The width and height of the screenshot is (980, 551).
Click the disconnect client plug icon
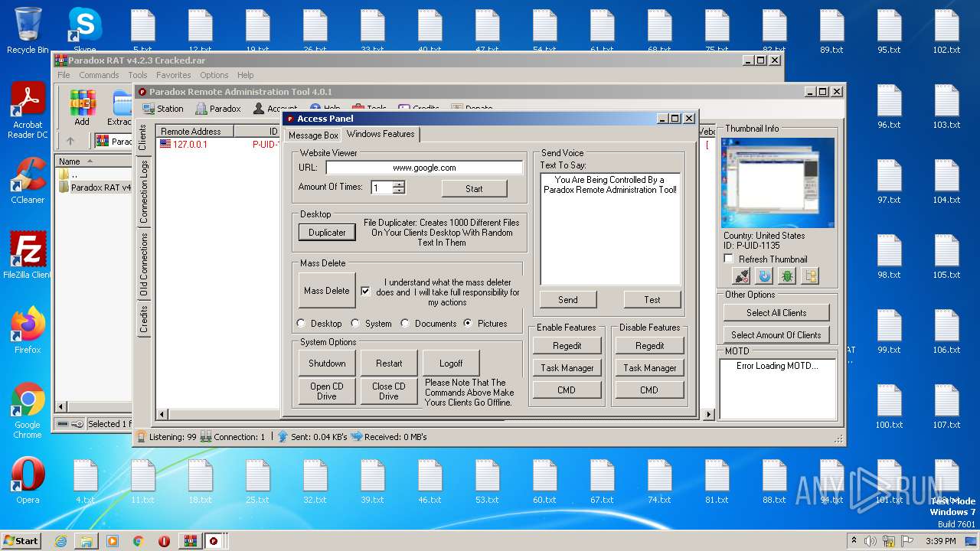tap(740, 276)
